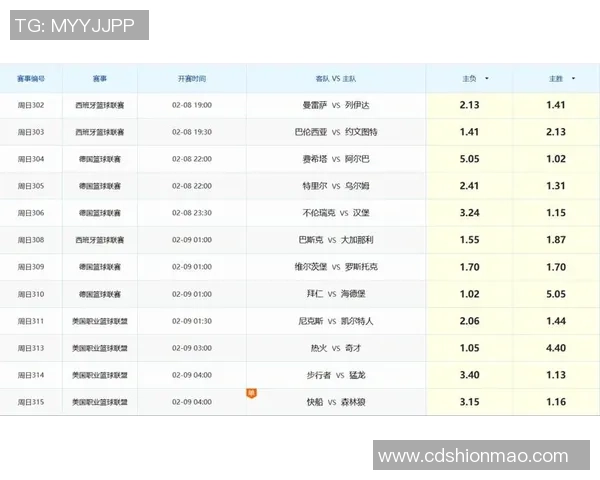Click the 快船 vs 森林狼 matchup

pyautogui.click(x=336, y=402)
